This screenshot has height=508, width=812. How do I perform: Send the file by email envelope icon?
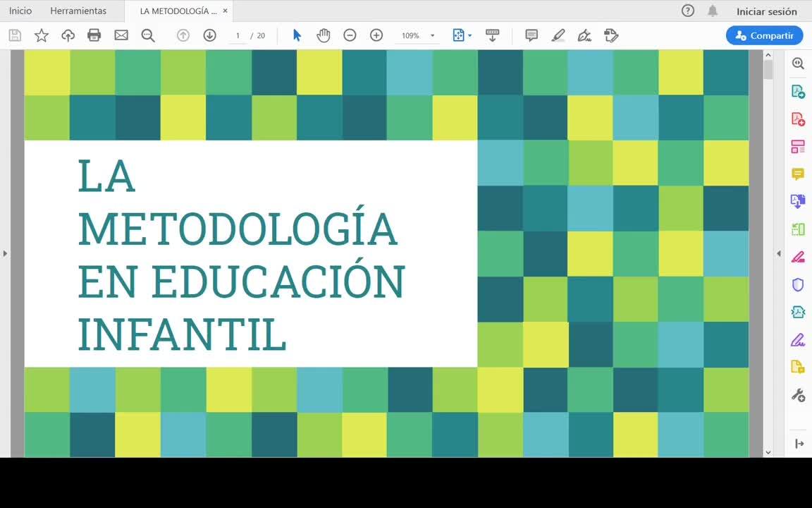tap(121, 35)
